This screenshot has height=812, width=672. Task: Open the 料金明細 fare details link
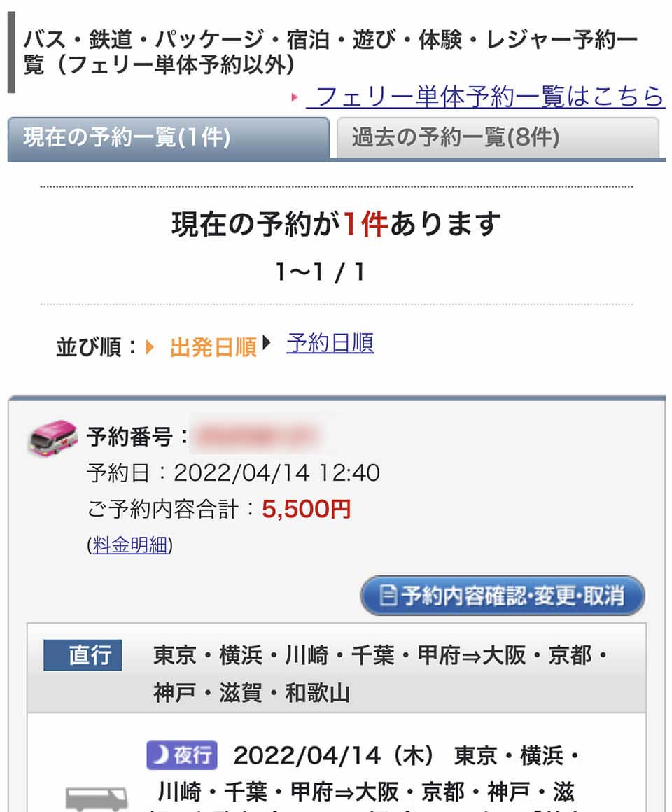point(130,545)
